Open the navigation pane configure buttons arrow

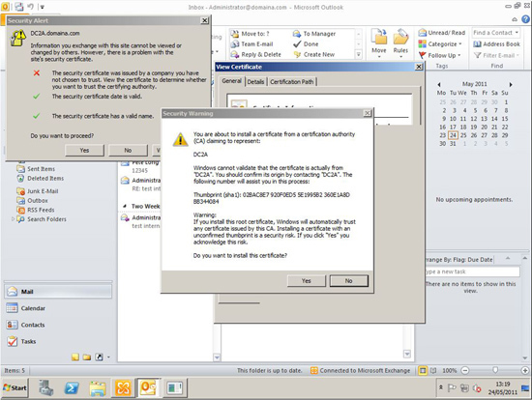pyautogui.click(x=108, y=357)
